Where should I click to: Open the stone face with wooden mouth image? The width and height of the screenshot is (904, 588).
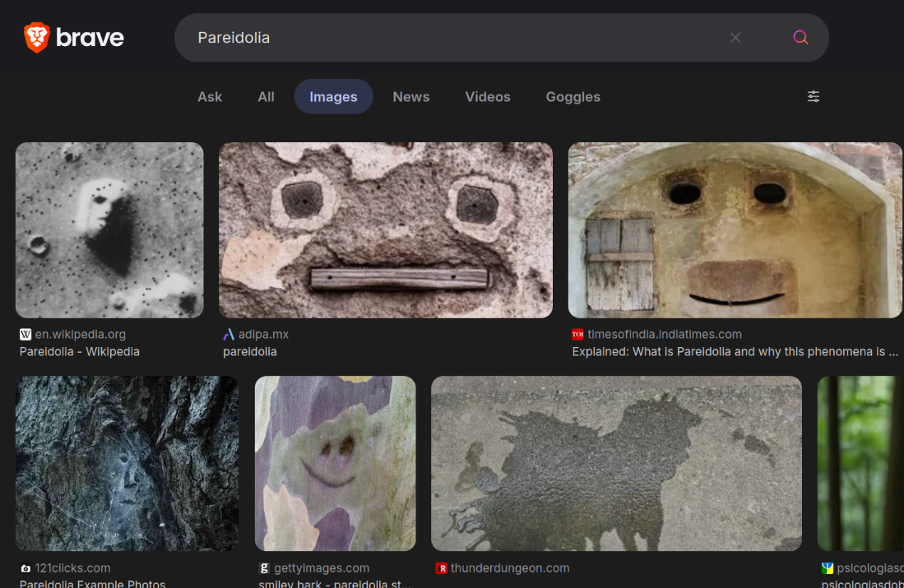pos(386,230)
